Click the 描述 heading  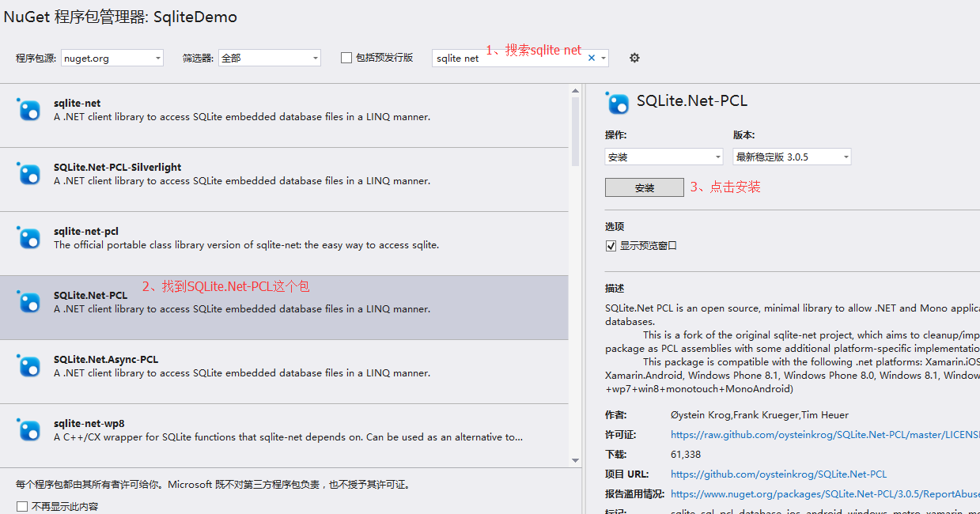tap(615, 288)
